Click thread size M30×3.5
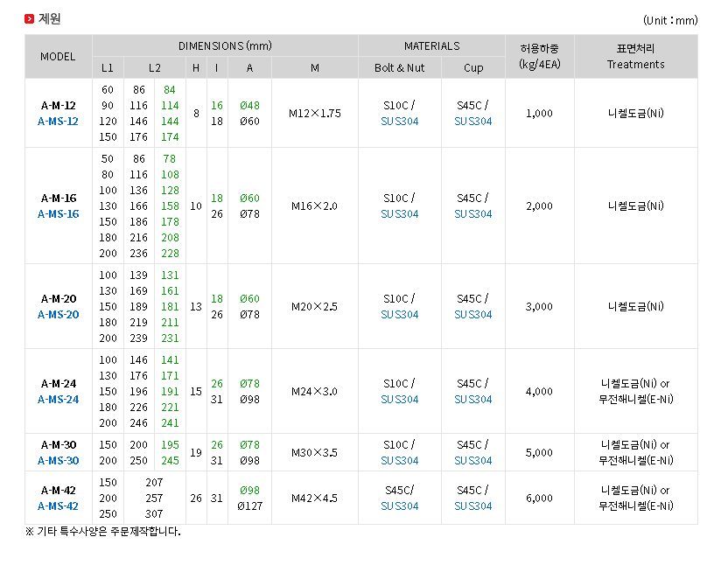728x565 pixels. coord(314,453)
